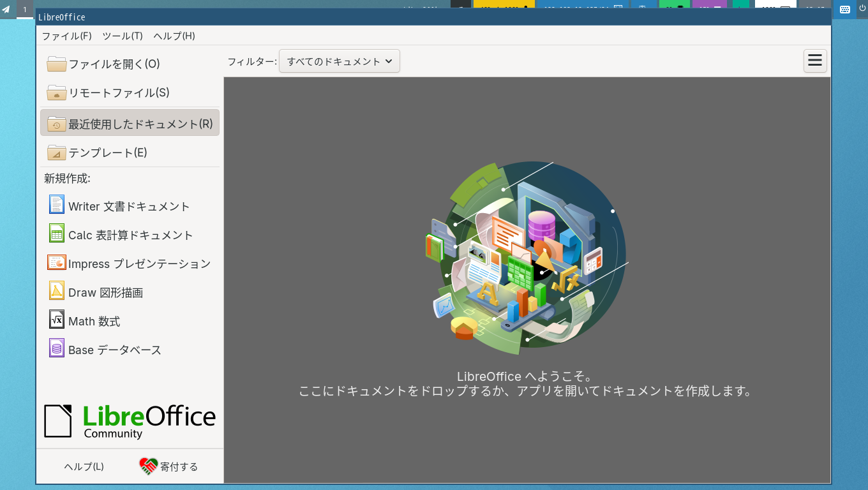Click the フィルター: label
This screenshot has width=868, height=490.
(x=252, y=61)
